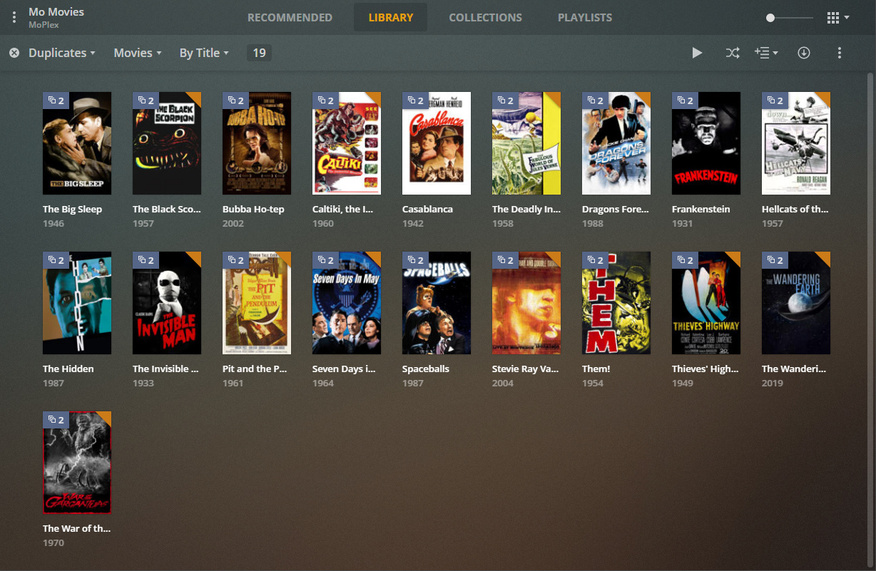Image resolution: width=876 pixels, height=571 pixels.
Task: Open the By Title sort dropdown
Action: click(x=204, y=53)
